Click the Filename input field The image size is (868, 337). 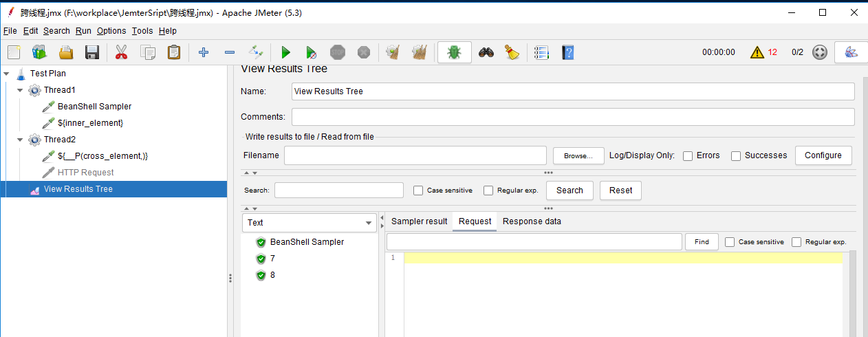point(415,155)
